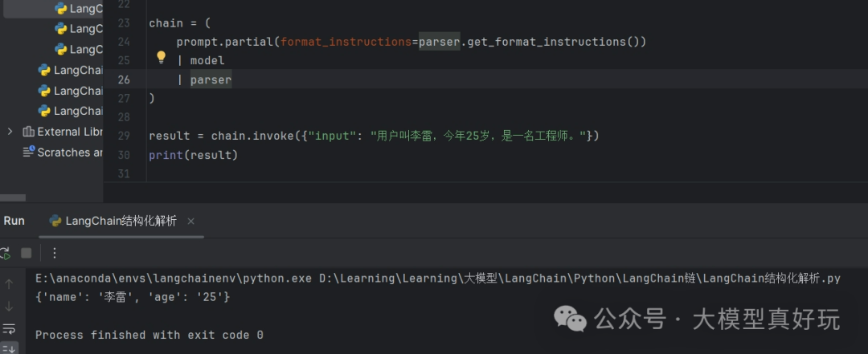
Task: Click line number 30 in the gutter
Action: [x=124, y=155]
